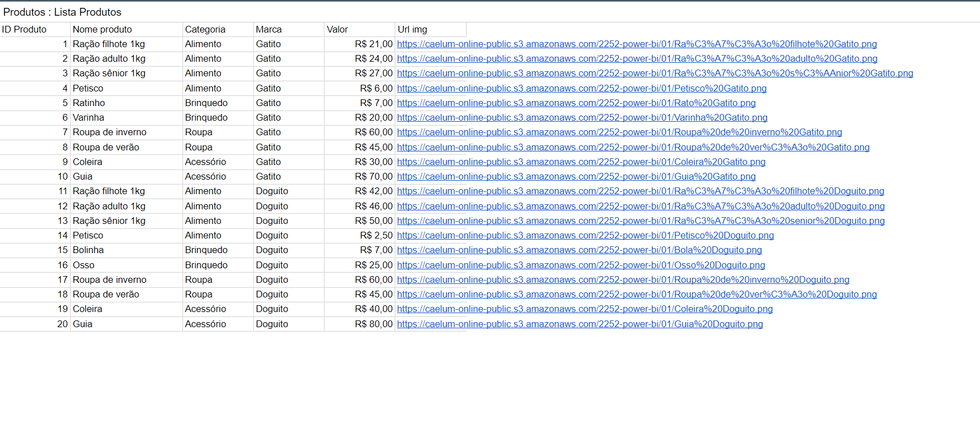Open the Roupa de verão Gatito link
980x422 pixels.
click(x=633, y=147)
